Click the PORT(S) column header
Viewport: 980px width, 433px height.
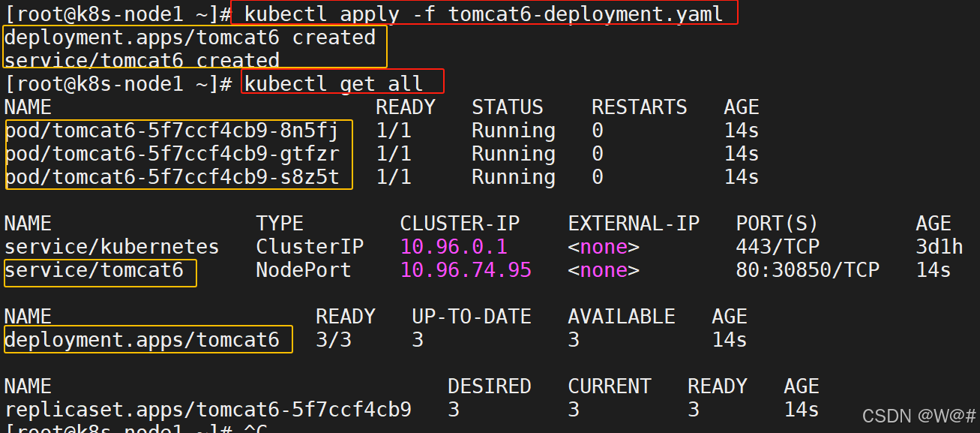tap(778, 224)
